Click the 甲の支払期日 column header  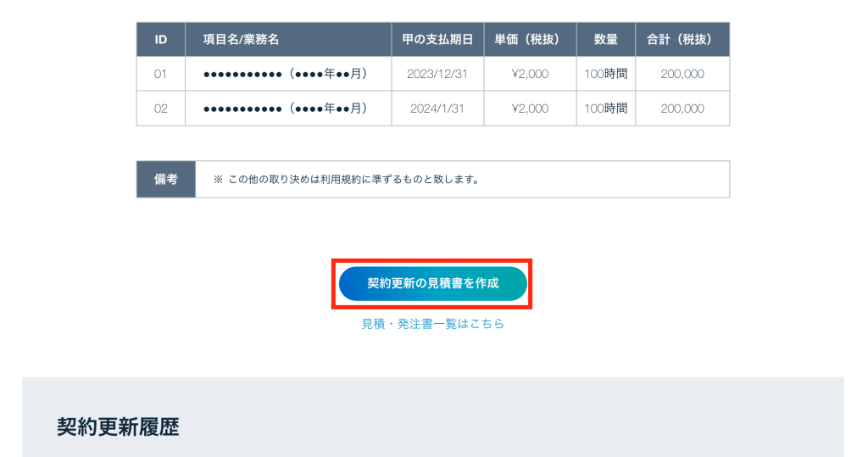tap(437, 40)
